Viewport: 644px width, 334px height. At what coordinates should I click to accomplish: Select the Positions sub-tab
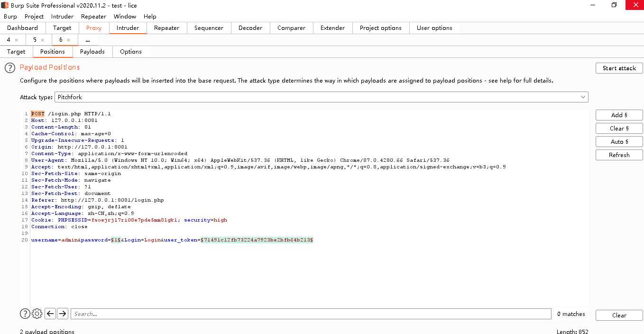pos(52,52)
